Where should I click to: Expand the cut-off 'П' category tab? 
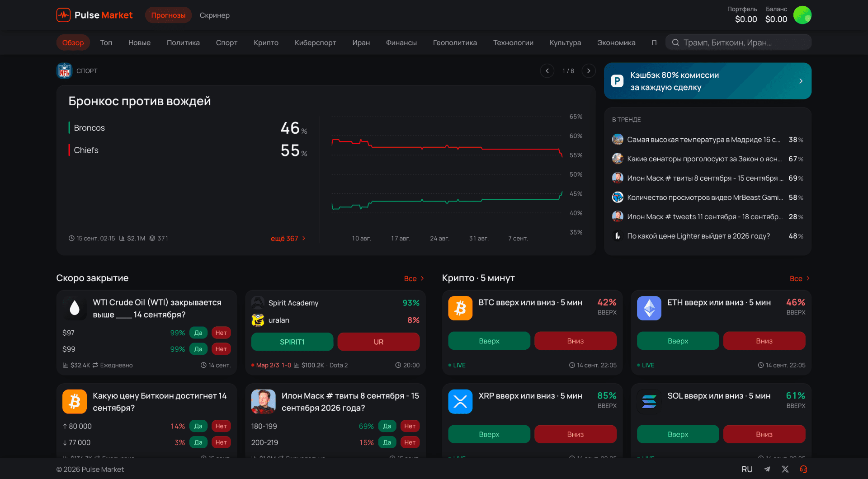[x=654, y=42]
